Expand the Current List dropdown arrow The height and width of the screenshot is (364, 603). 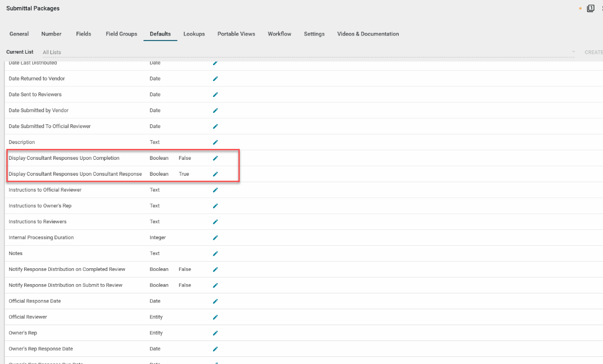pos(573,52)
